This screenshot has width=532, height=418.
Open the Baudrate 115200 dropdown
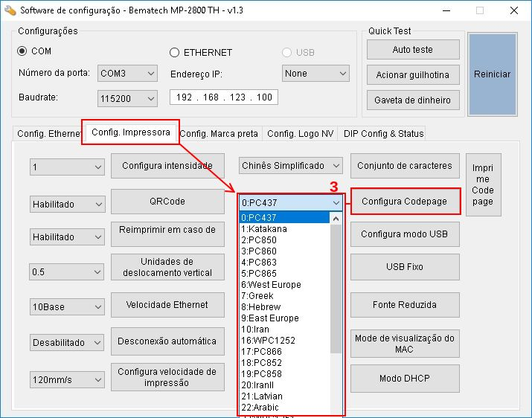click(127, 98)
